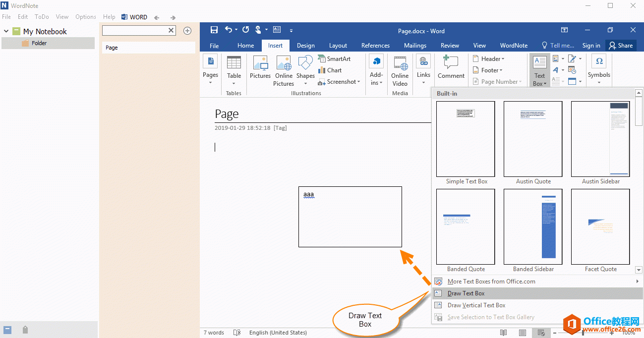644x338 pixels.
Task: Switch to the Design ribbon tab
Action: 305,46
